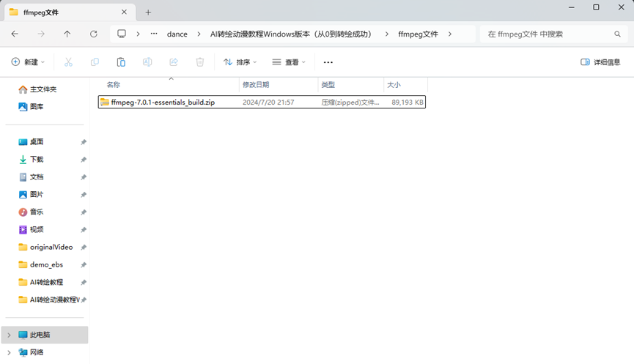Click the search magnifier icon
634x364 pixels.
click(x=617, y=34)
